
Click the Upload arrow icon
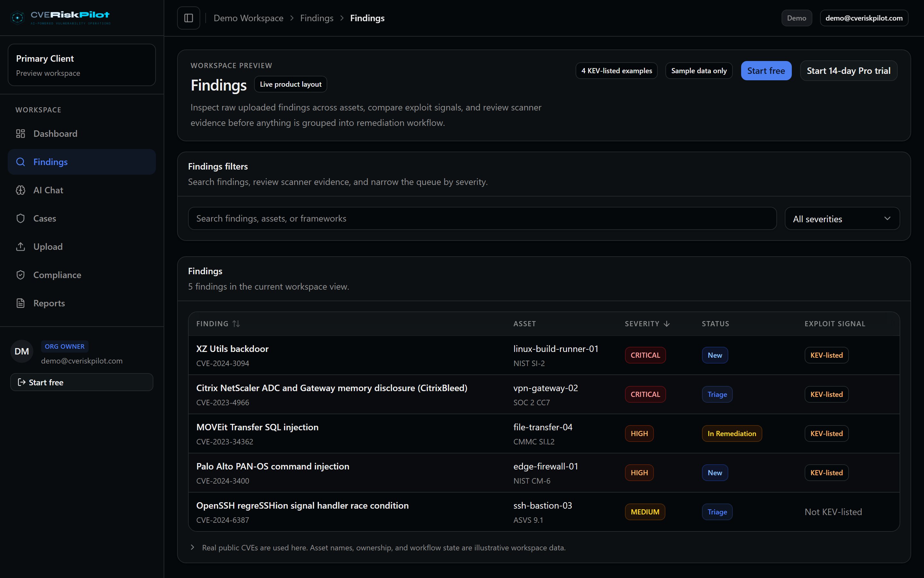pos(21,247)
